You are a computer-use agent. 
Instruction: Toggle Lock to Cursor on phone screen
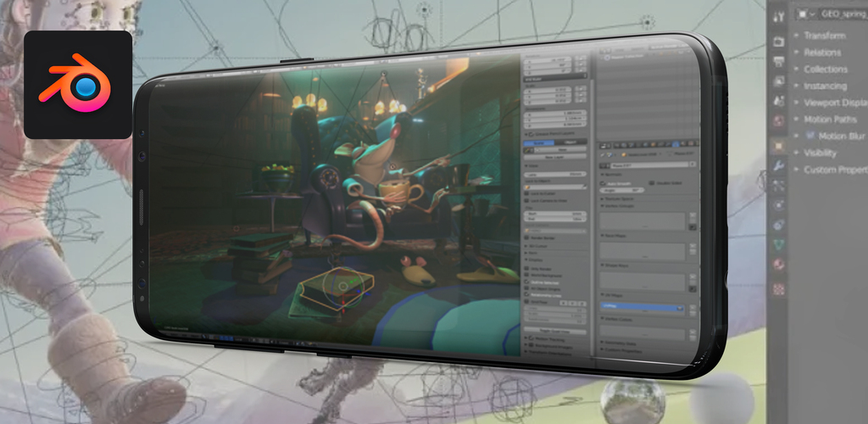coord(527,193)
